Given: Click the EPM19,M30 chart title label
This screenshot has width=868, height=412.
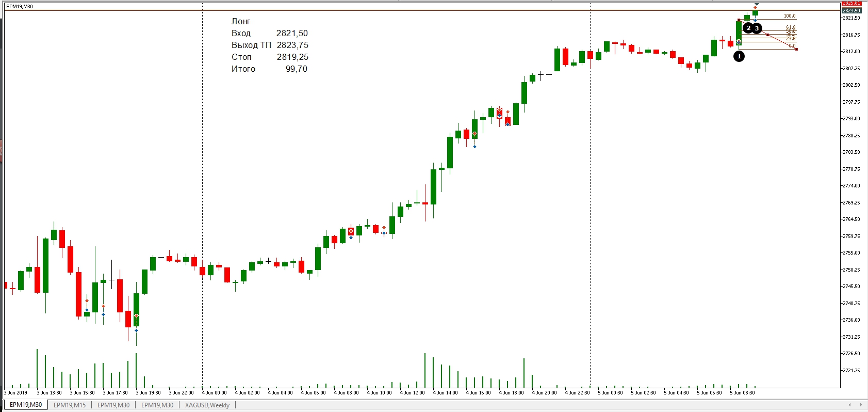Looking at the screenshot, I should [20, 7].
